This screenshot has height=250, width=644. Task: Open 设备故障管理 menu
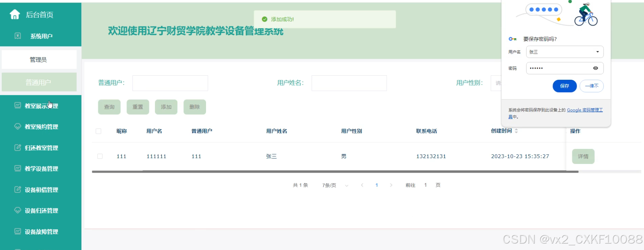click(x=41, y=231)
